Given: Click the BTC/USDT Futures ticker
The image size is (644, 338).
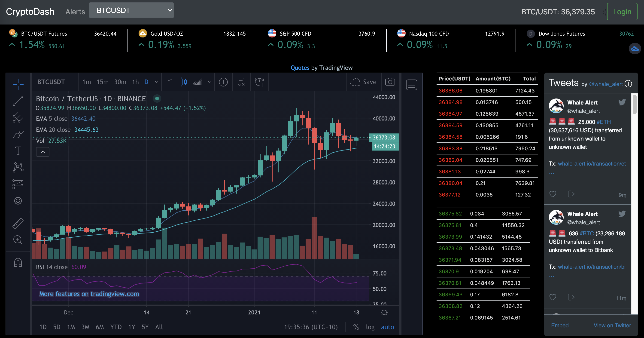Looking at the screenshot, I should (x=63, y=40).
